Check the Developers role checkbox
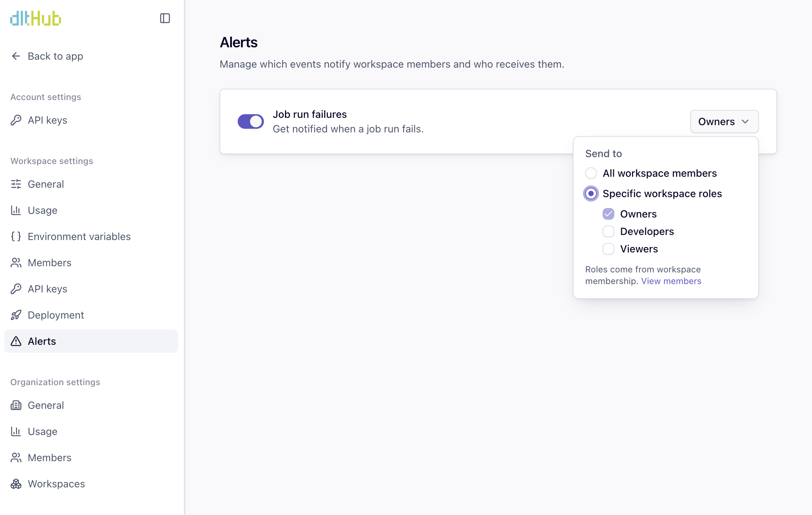 (x=608, y=231)
